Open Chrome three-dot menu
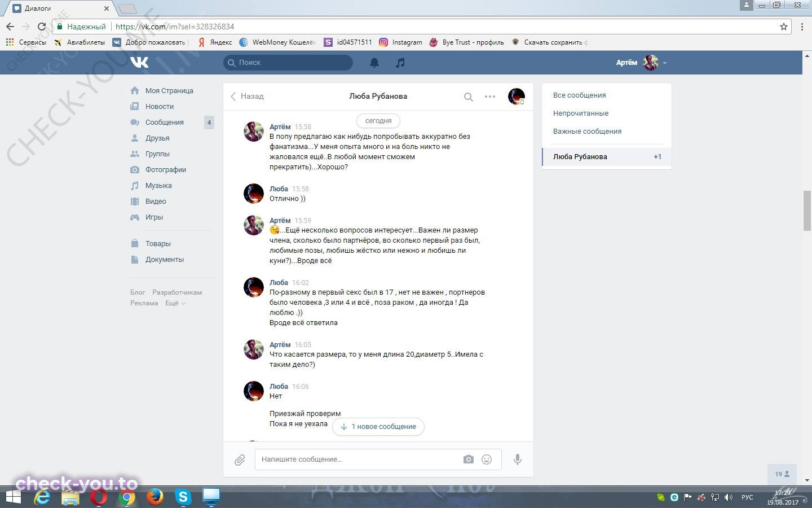The image size is (812, 508). 802,27
